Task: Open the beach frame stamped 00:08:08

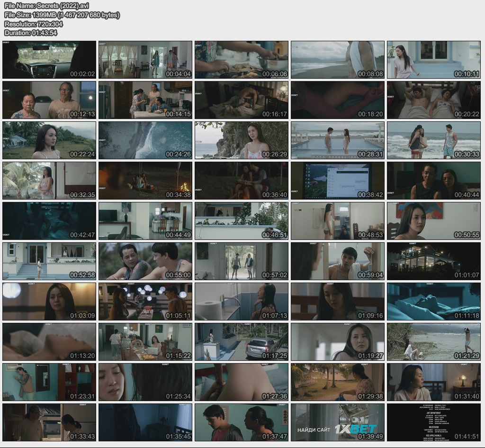Action: [337, 60]
